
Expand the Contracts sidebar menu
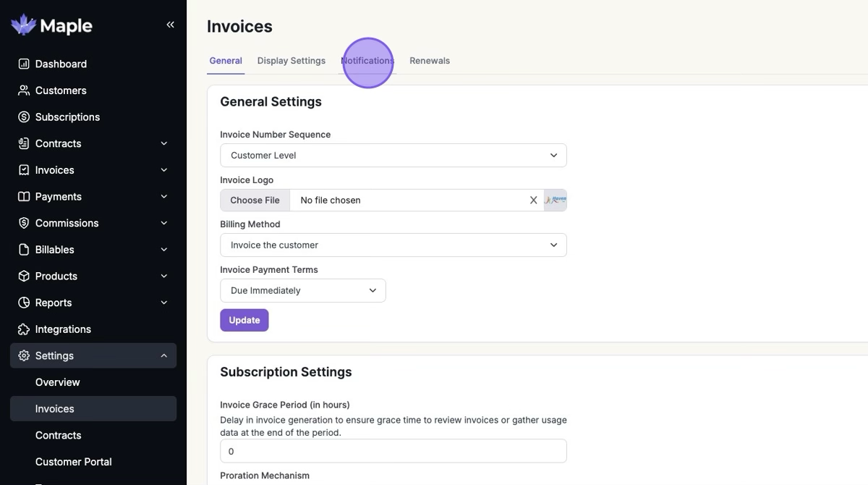163,143
